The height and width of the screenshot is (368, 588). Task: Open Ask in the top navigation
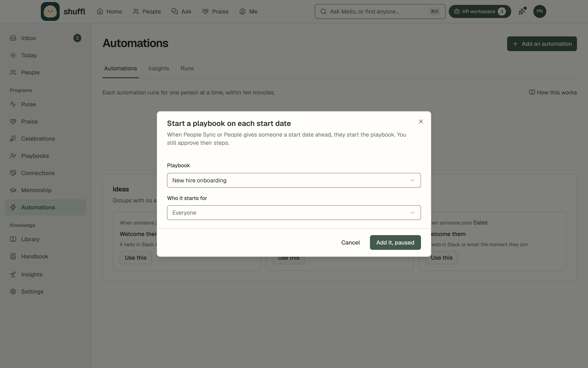182,11
